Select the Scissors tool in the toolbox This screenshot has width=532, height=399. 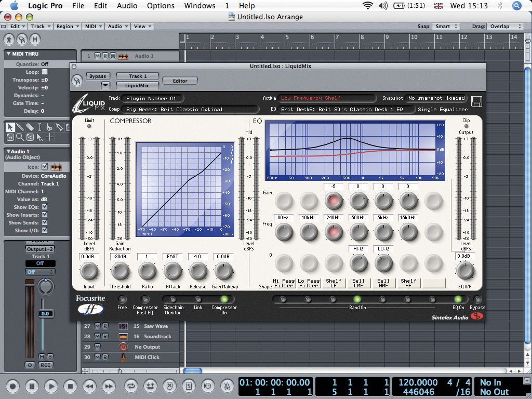(49, 127)
